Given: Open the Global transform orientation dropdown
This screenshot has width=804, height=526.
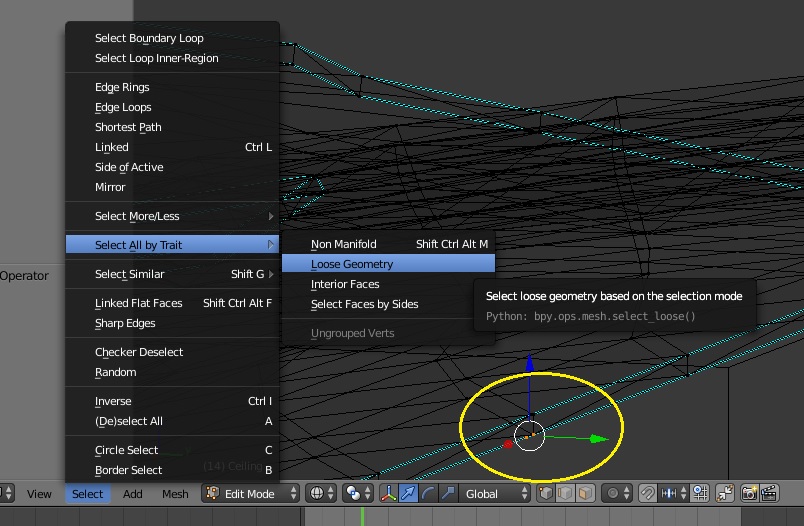Looking at the screenshot, I should (x=494, y=493).
